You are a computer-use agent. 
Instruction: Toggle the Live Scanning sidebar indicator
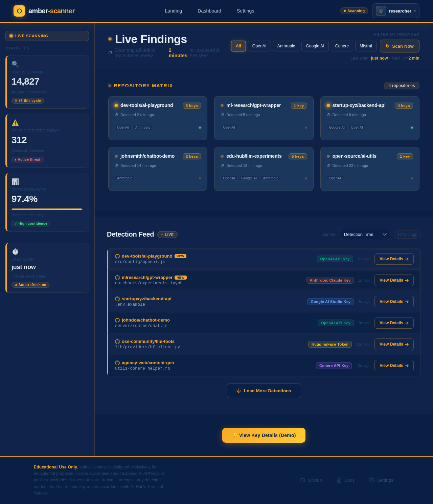point(47,36)
